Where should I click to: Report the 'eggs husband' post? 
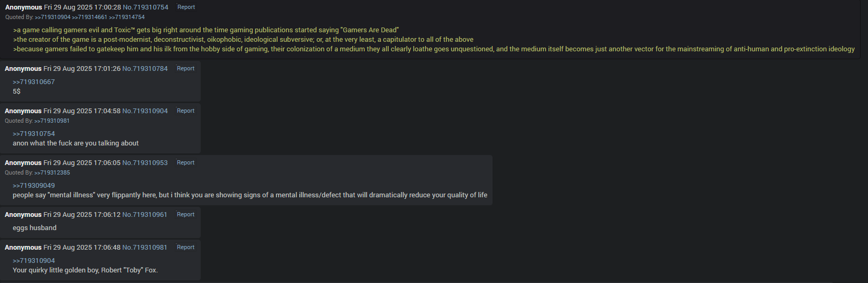[185, 215]
